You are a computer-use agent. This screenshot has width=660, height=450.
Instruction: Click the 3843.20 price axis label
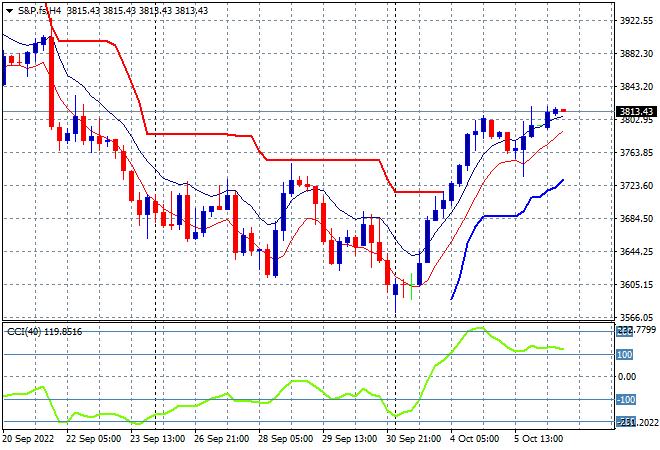pos(636,87)
